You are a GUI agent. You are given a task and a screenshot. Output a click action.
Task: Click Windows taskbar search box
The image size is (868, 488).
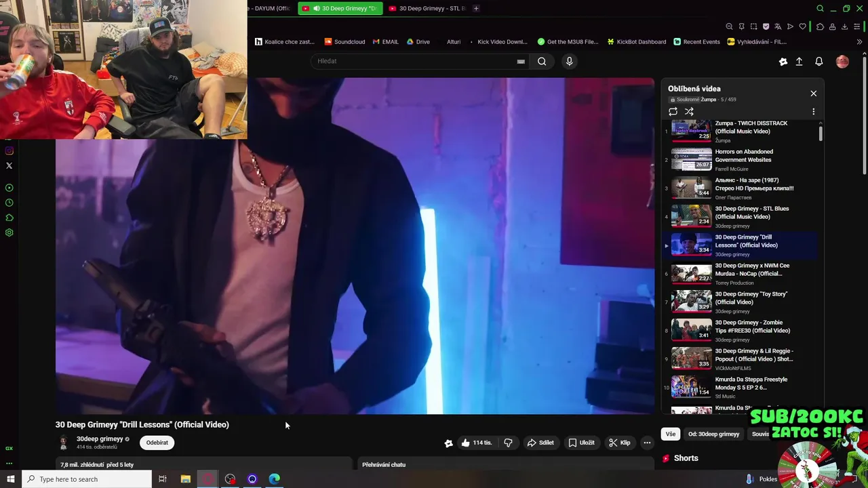(x=86, y=479)
